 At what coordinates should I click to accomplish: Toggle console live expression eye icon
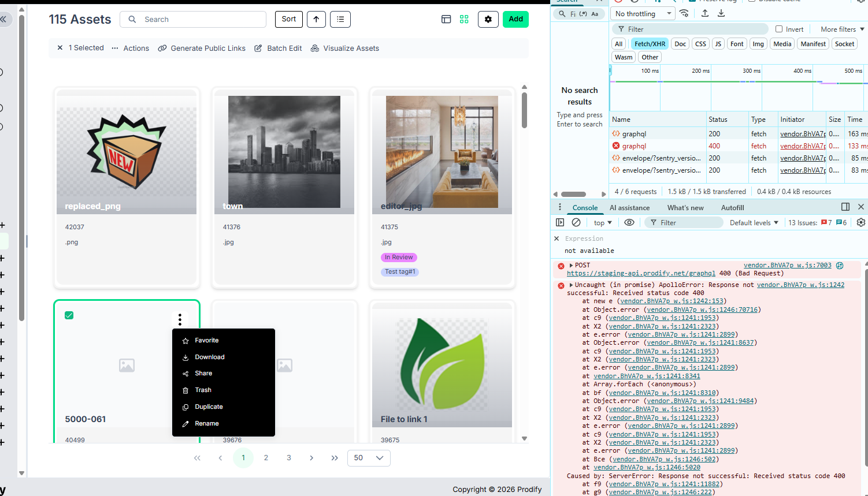pyautogui.click(x=629, y=222)
